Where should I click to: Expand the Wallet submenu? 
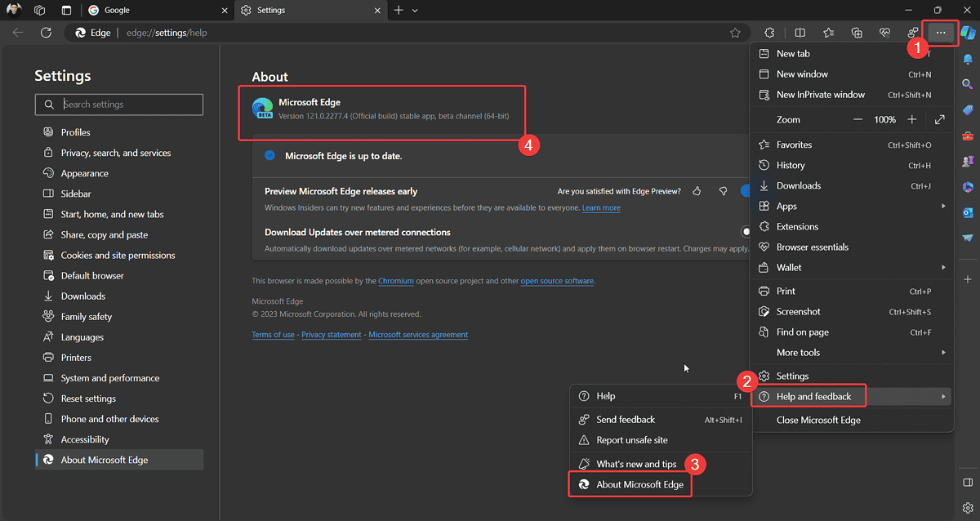click(942, 267)
